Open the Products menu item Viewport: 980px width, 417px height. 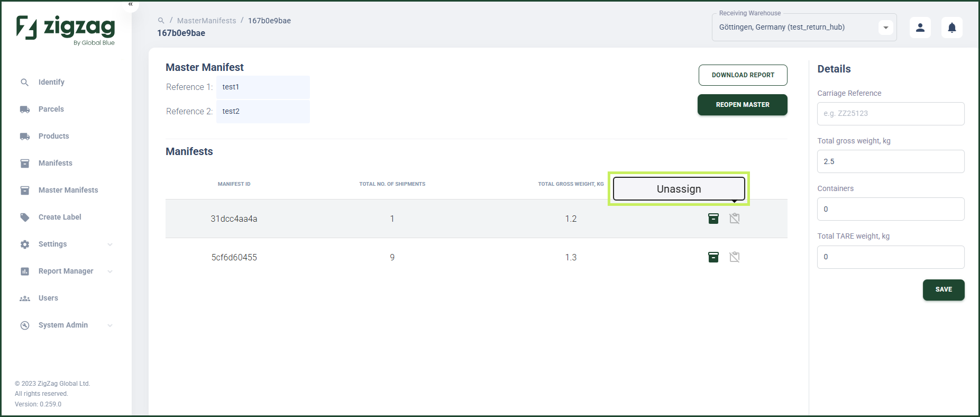coord(54,137)
